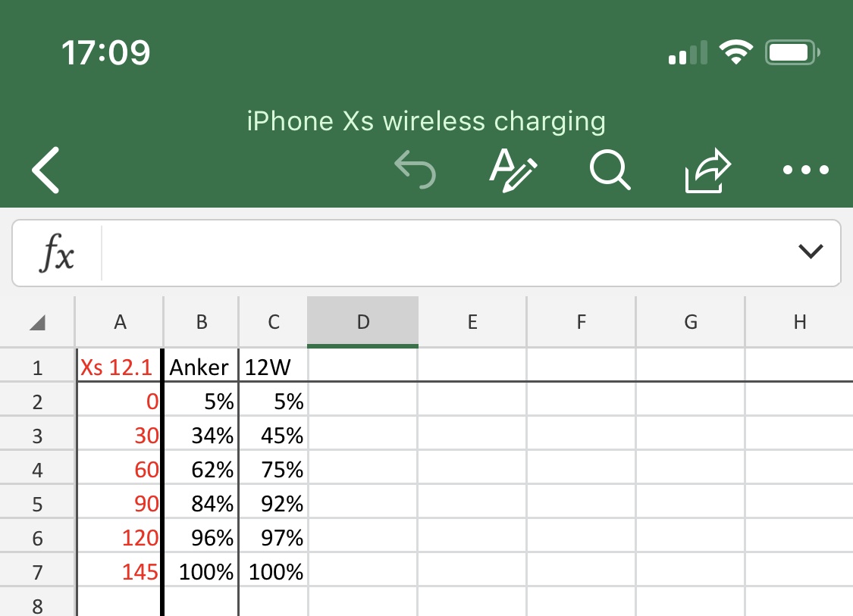Screen dimensions: 853x616
Task: Expand the formula bar chevron
Action: tap(811, 252)
